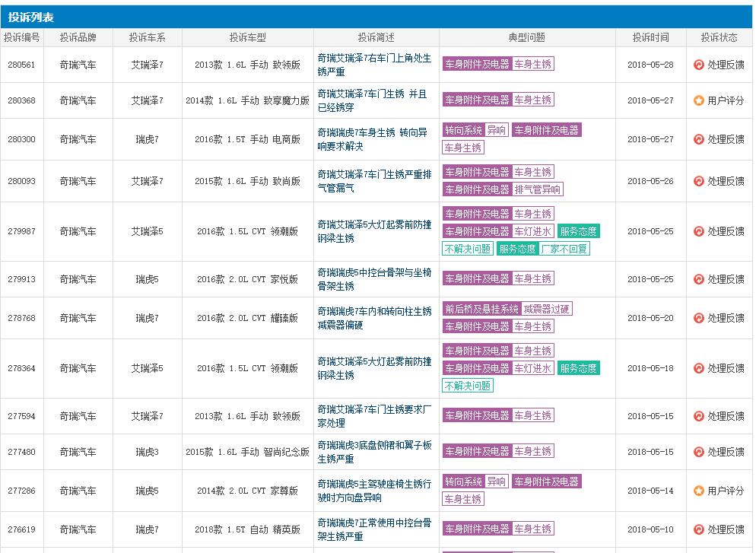Click the 排气管异响 tag in row 280093

[x=537, y=189]
